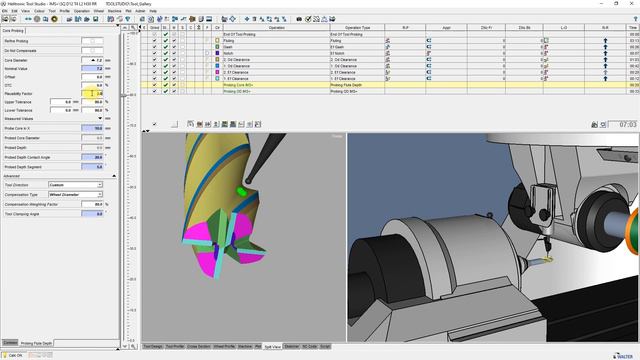The image size is (640, 360).
Task: Open the Help menu
Action: tap(153, 11)
